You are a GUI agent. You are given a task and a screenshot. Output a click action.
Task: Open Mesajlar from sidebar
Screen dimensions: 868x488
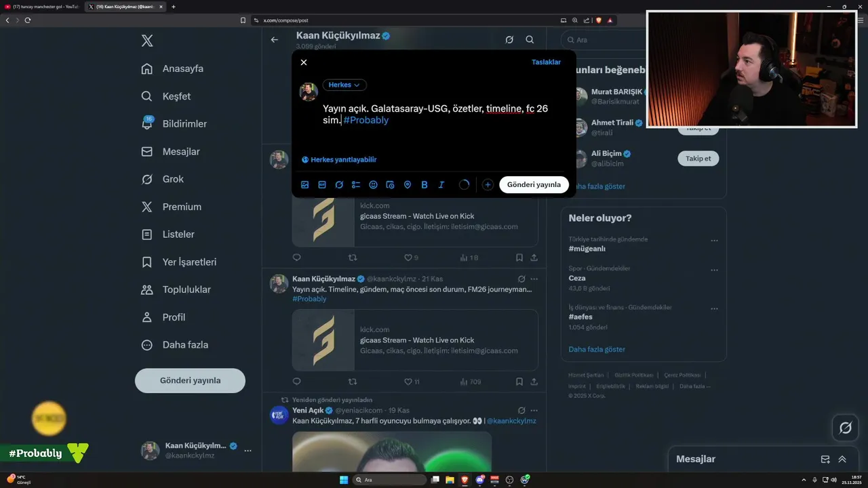[x=171, y=152]
